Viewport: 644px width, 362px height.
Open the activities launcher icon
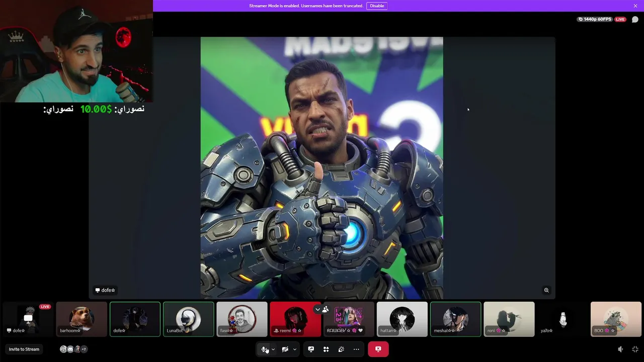coord(326,349)
